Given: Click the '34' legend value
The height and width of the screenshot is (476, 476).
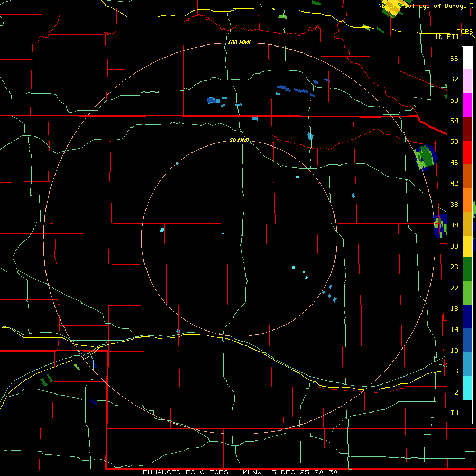Looking at the screenshot, I should pos(454,225).
